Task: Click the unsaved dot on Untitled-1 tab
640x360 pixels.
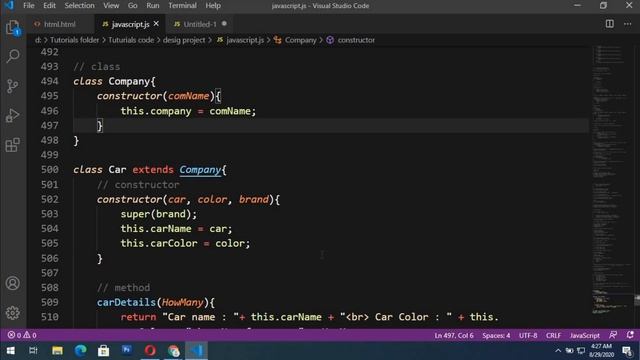Action: pos(224,24)
